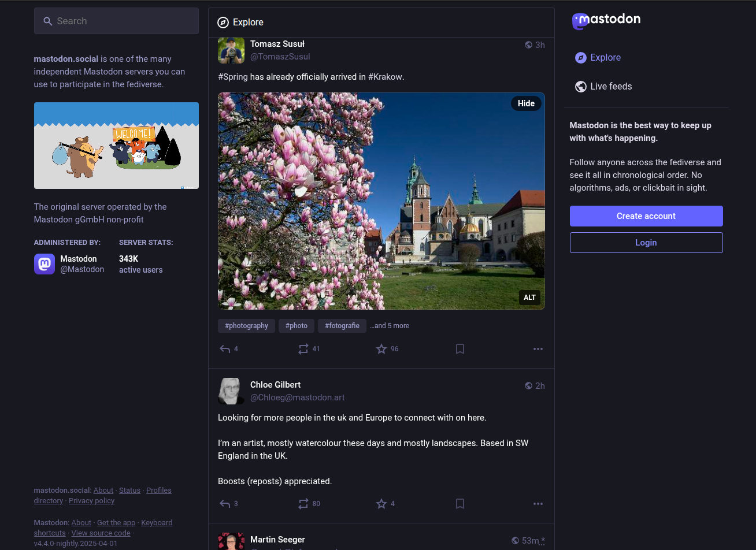
Task: Open the @Chloeg@mastodon.art handle
Action: click(x=298, y=397)
